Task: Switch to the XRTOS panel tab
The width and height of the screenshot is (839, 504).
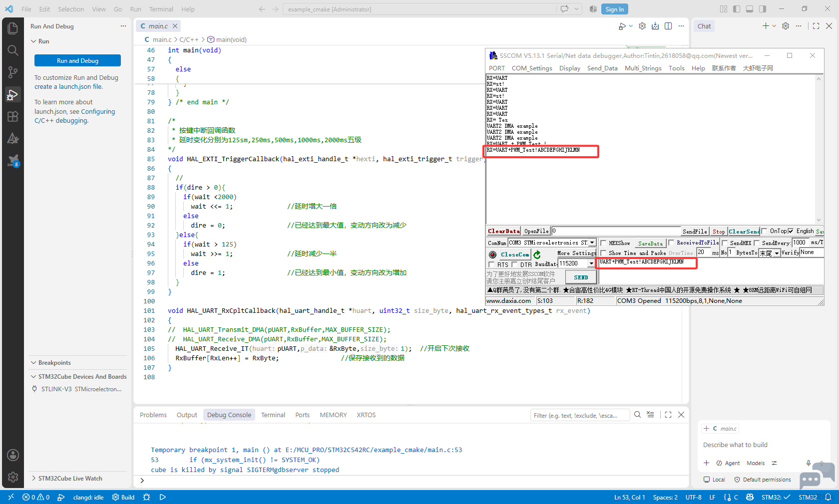Action: click(x=366, y=415)
